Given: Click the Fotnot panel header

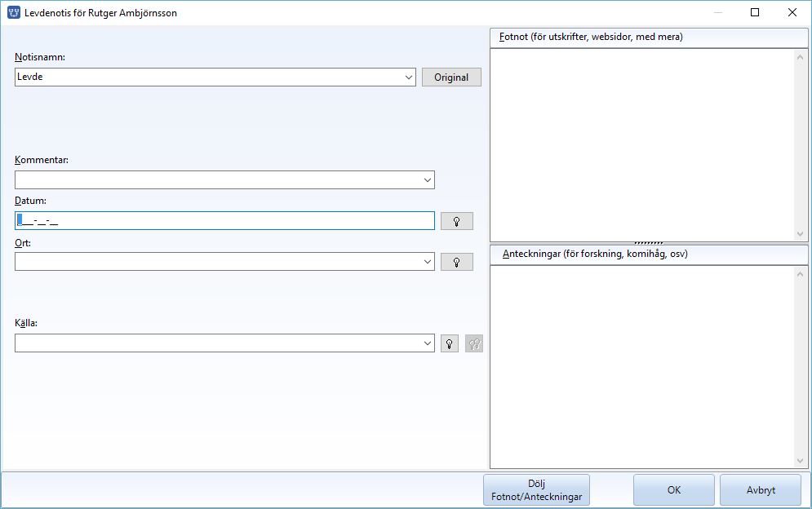Looking at the screenshot, I should coord(649,38).
